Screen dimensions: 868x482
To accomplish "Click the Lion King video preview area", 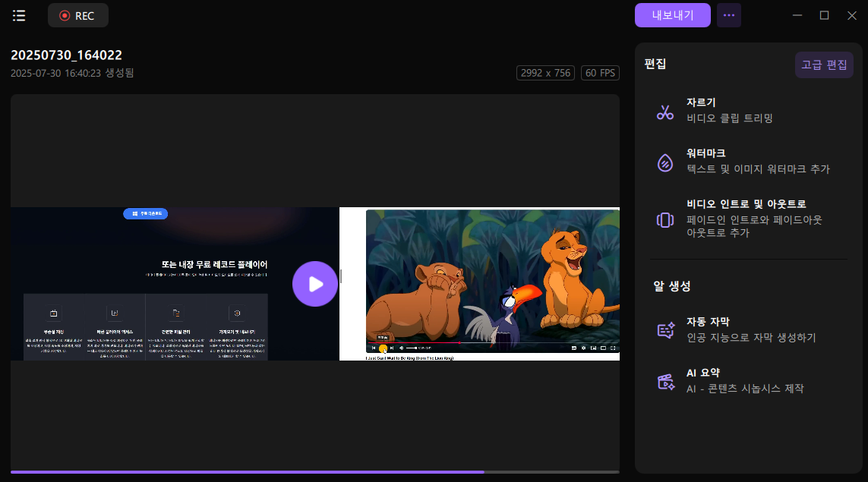I will coord(492,281).
